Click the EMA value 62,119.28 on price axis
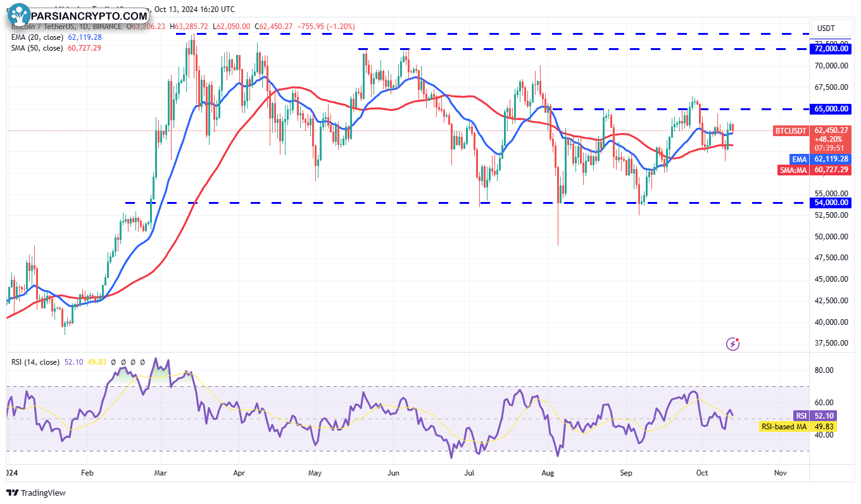This screenshot has height=504, width=861. [x=831, y=159]
